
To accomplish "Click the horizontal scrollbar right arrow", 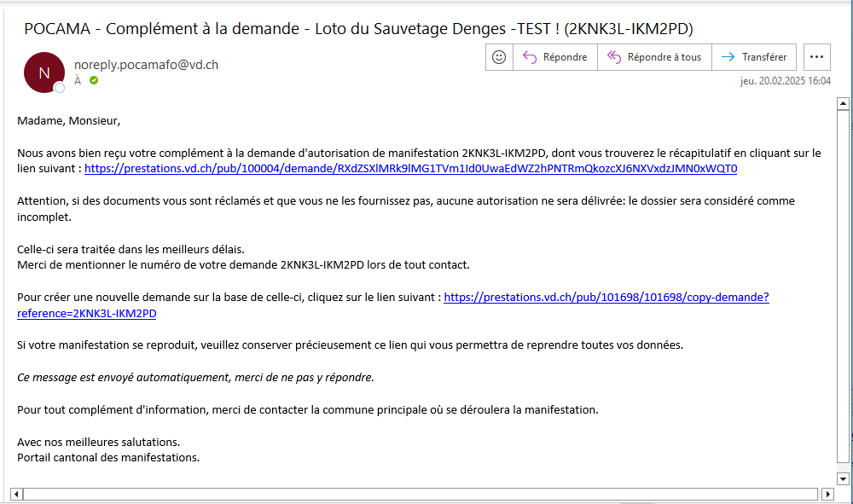I will 827,494.
